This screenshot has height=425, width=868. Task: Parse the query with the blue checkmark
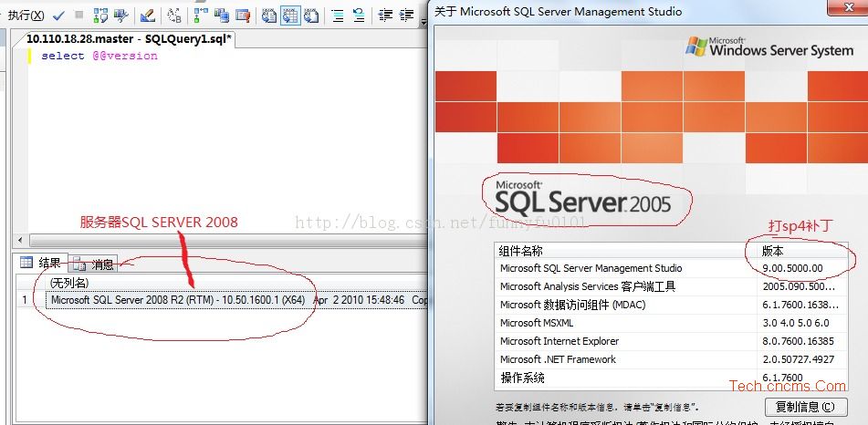[58, 15]
